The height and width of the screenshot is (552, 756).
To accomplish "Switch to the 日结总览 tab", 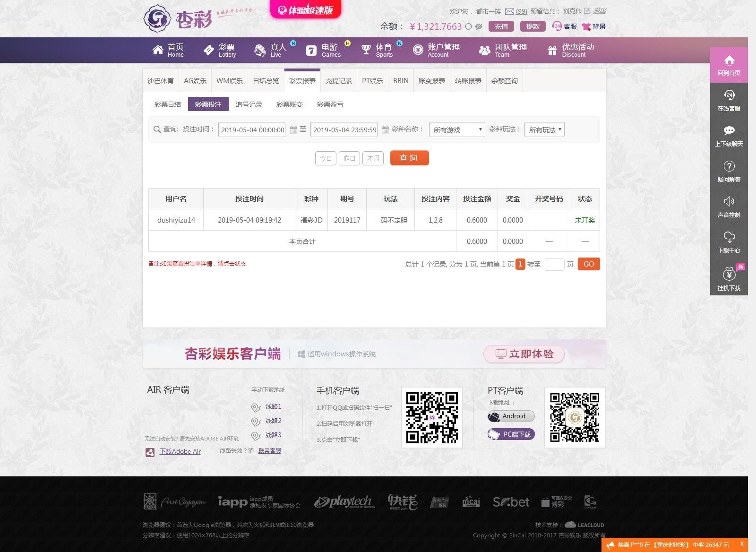I will 266,81.
